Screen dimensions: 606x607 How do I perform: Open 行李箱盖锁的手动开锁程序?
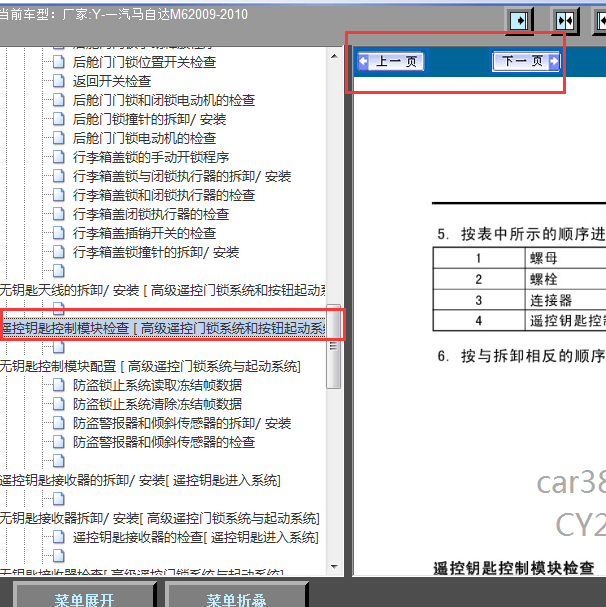tap(151, 157)
